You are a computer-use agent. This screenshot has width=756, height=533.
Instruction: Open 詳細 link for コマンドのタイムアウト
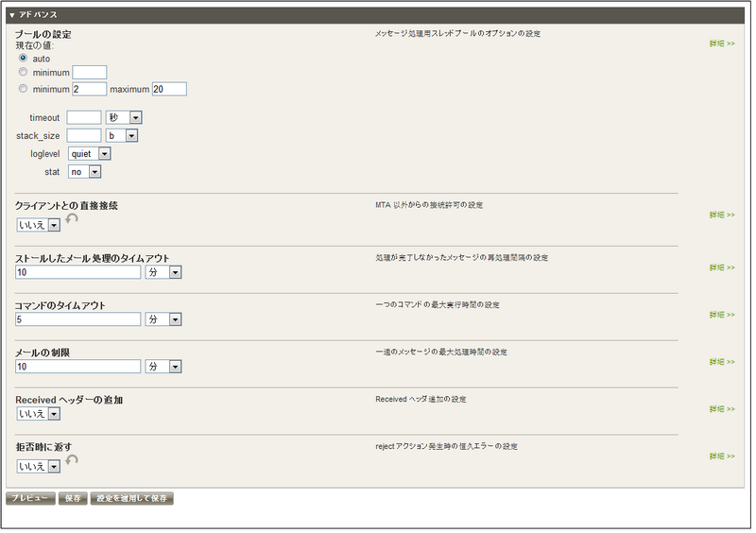click(722, 315)
